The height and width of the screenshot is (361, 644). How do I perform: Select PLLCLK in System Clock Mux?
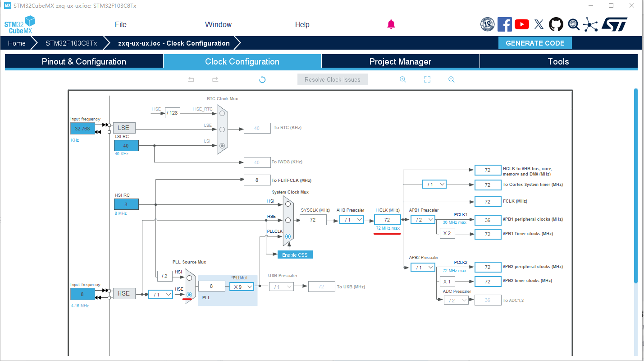click(288, 236)
